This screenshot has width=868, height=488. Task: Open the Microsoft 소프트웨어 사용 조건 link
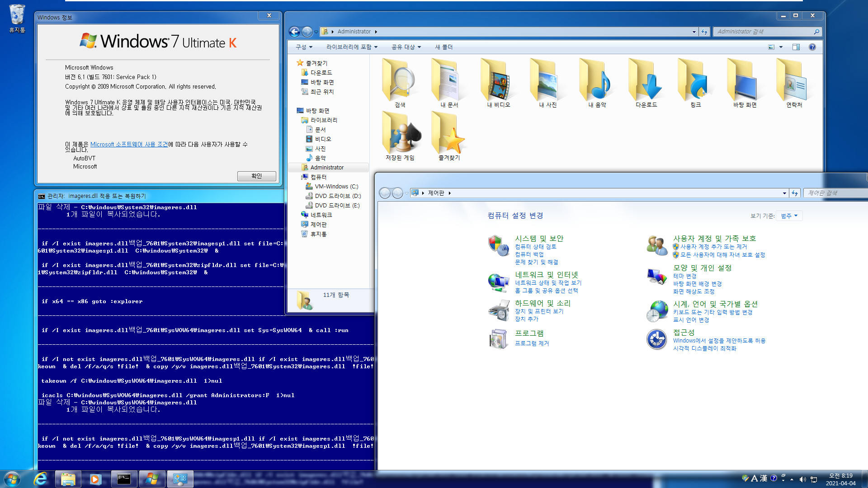point(129,145)
